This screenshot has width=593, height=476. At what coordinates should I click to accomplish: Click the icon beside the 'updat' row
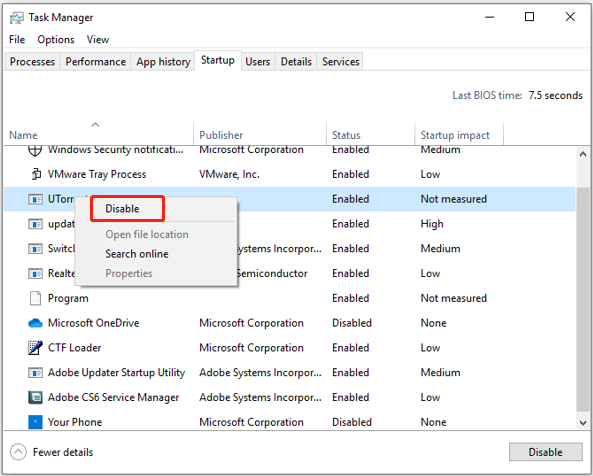coord(35,224)
